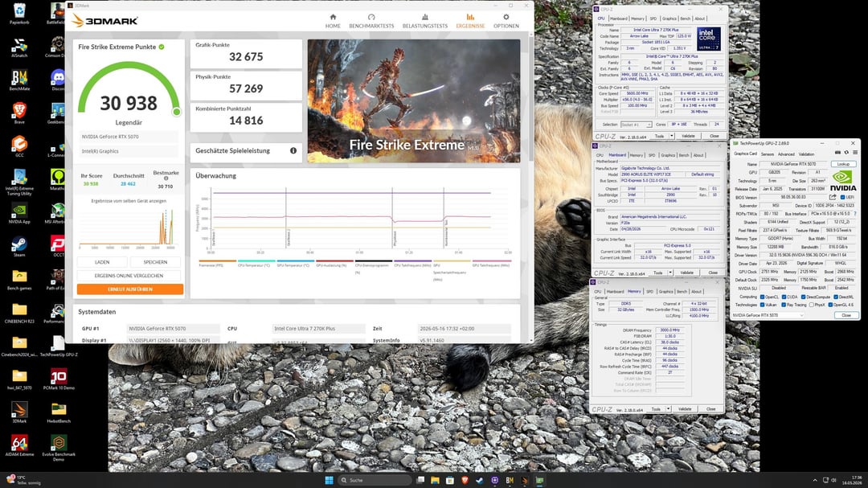
Task: Click the ERNEUT AUSFÜHREN orange button
Action: (x=130, y=289)
